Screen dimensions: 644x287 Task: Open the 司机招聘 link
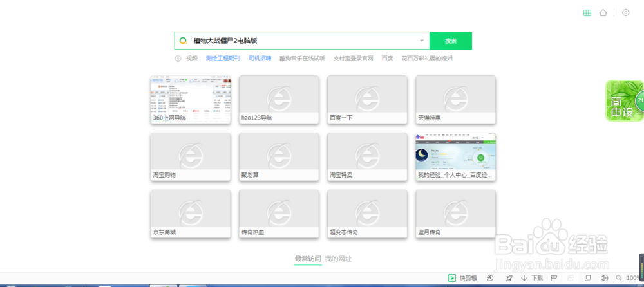click(x=260, y=59)
